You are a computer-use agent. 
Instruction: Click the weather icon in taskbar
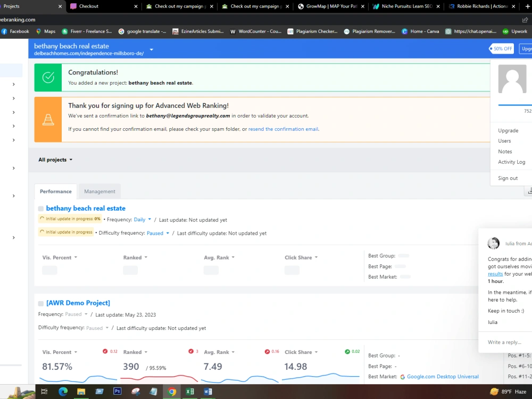[494, 392]
